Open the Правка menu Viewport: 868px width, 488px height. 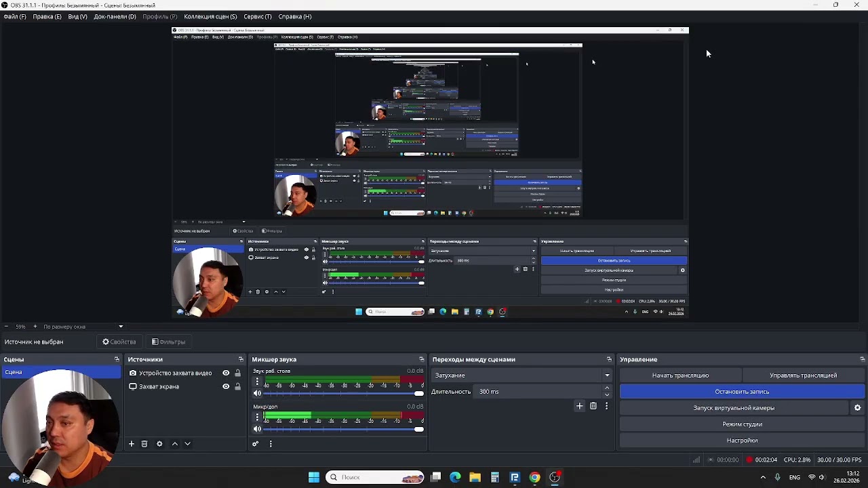point(47,16)
